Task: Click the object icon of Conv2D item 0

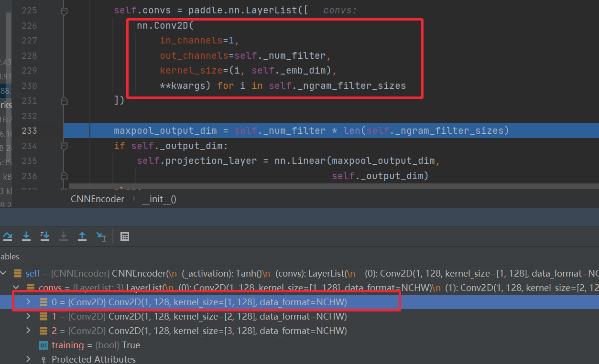Action: point(44,302)
